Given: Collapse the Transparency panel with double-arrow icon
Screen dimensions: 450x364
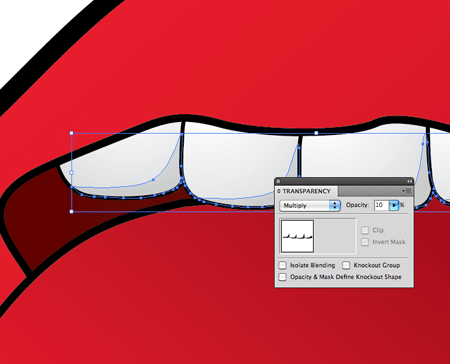Looking at the screenshot, I should pyautogui.click(x=409, y=181).
